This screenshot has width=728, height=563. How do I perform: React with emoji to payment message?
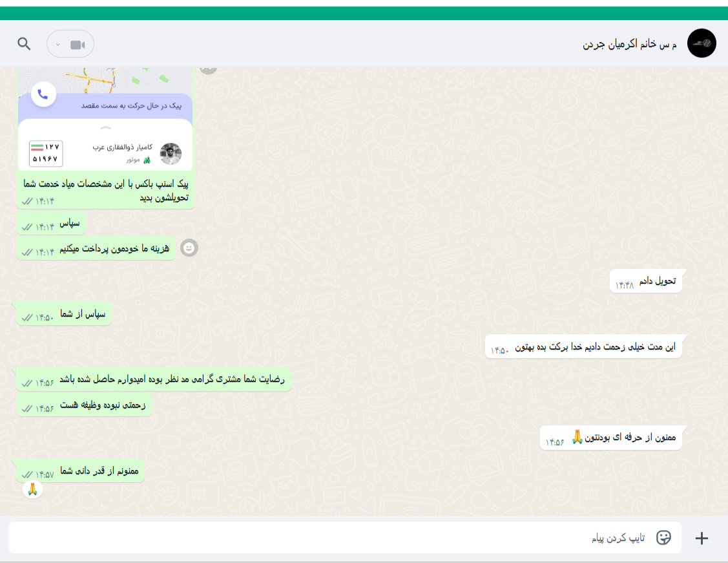point(189,248)
